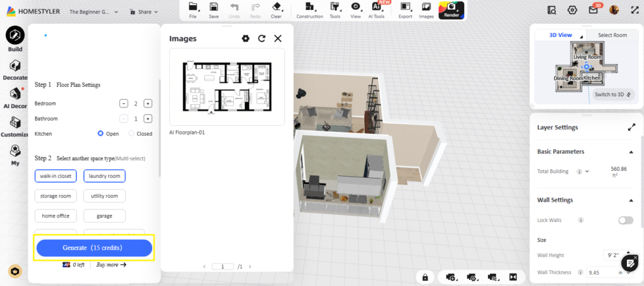This screenshot has height=286, width=644.
Task: Decrease the Bedroom count
Action: coord(124,104)
